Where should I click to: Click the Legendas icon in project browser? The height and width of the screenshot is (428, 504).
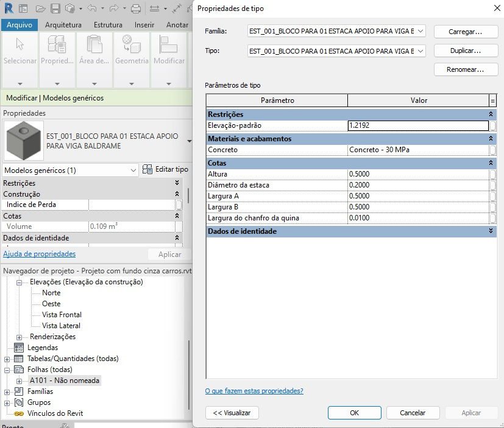pyautogui.click(x=19, y=348)
